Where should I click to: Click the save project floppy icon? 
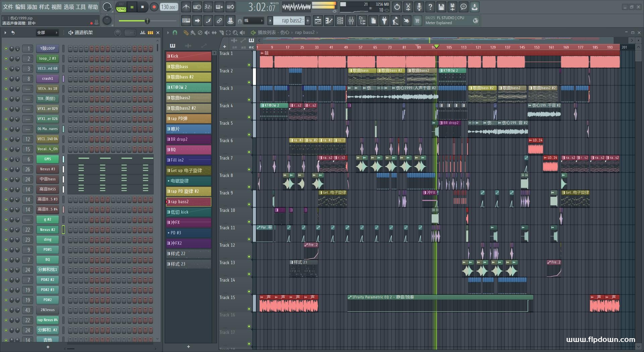click(x=441, y=7)
